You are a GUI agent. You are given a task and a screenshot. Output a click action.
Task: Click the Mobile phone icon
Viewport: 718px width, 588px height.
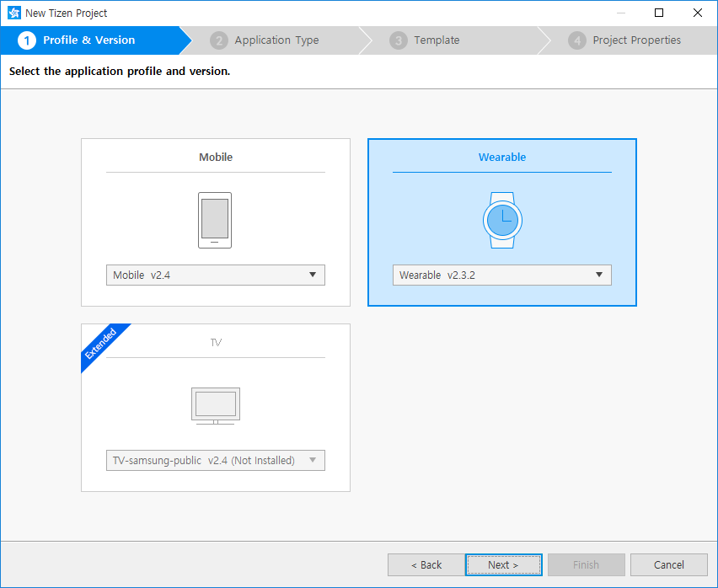click(215, 220)
